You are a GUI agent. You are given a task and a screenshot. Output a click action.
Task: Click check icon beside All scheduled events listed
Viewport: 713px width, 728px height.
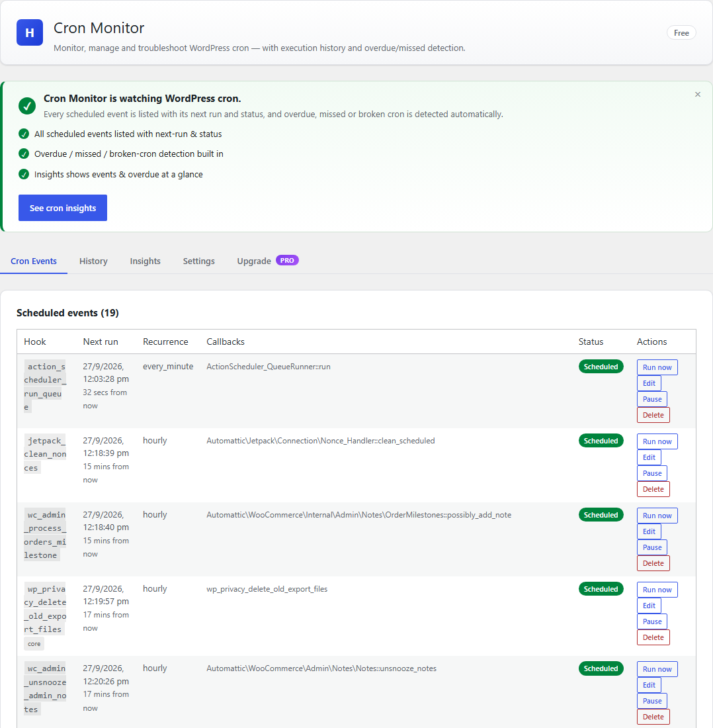point(24,134)
